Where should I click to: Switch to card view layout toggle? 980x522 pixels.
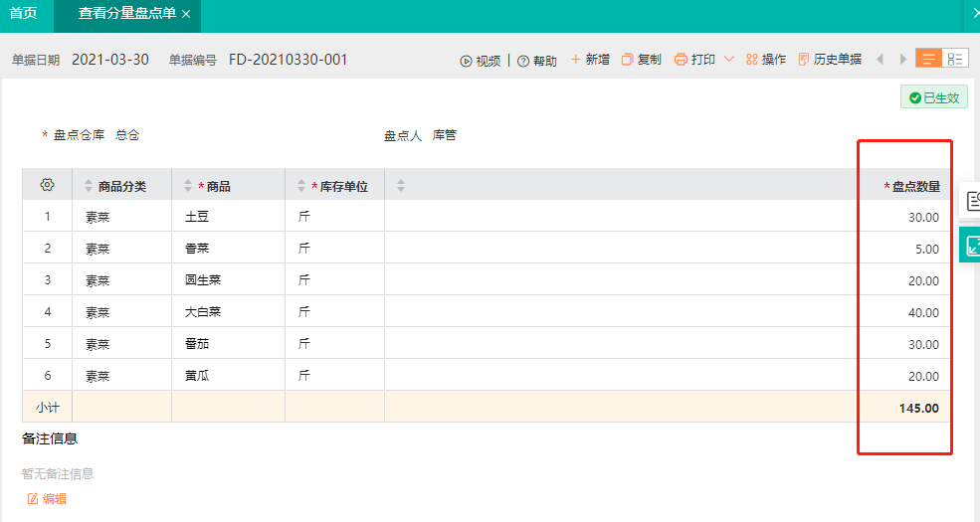(955, 59)
